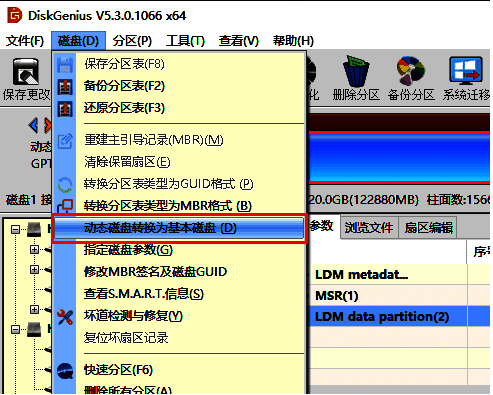Select the MSR(1) partition row

point(400,296)
